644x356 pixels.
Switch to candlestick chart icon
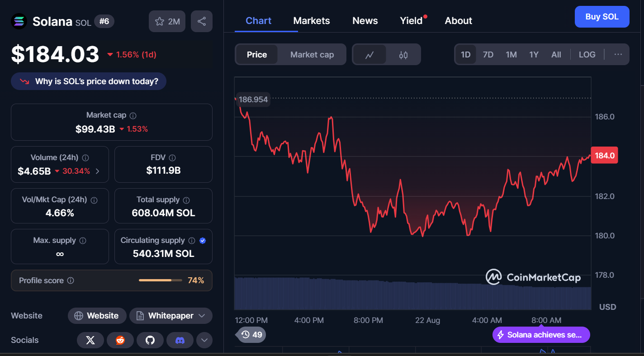point(403,55)
